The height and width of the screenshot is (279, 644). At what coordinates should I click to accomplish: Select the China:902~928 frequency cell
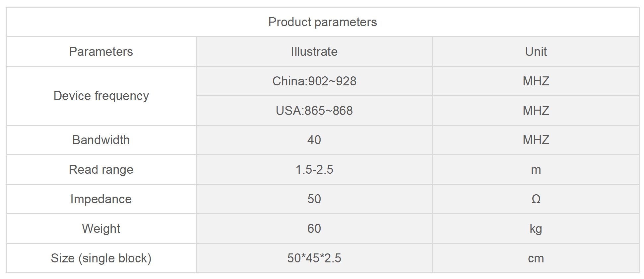point(314,81)
